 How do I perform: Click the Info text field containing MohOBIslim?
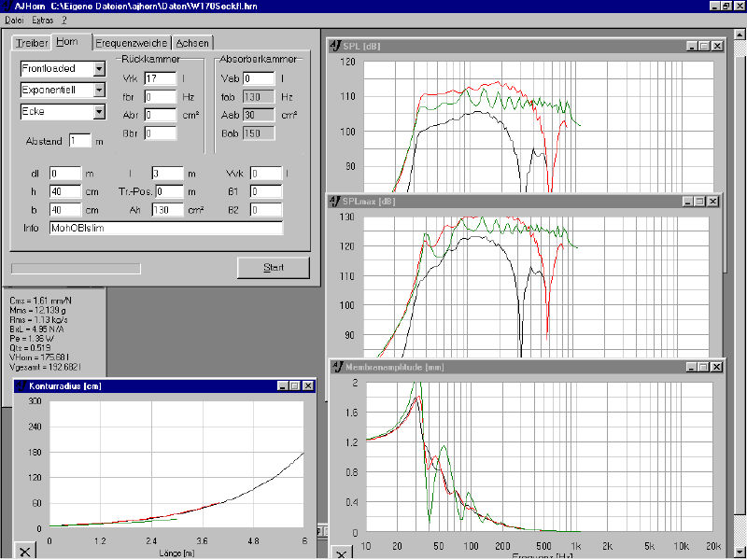(165, 228)
